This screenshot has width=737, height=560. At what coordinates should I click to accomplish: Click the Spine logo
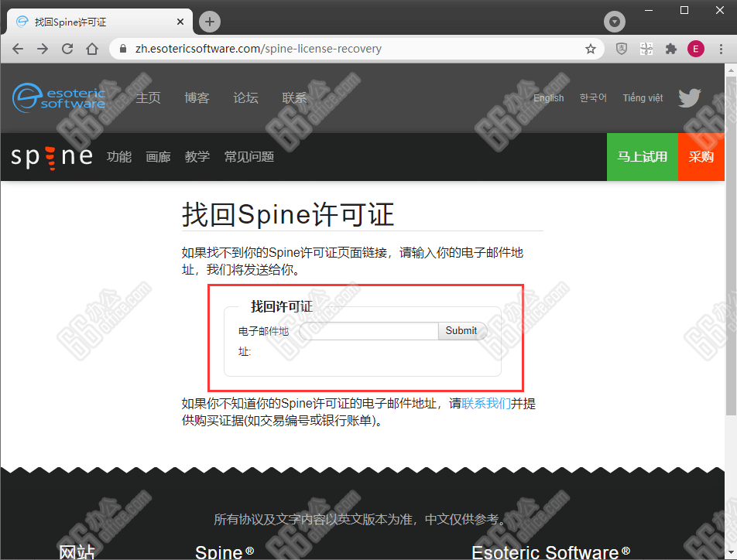[x=52, y=157]
